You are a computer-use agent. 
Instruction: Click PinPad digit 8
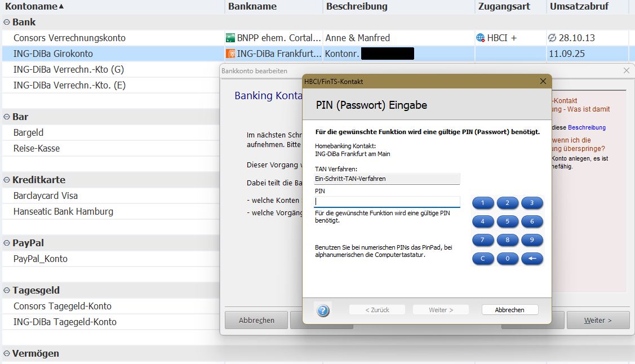pos(508,240)
